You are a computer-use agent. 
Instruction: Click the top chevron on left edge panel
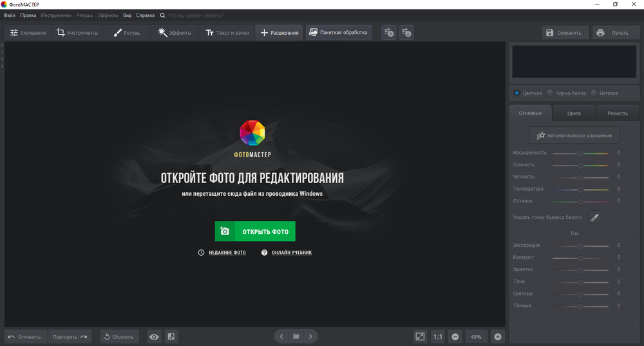point(2,45)
